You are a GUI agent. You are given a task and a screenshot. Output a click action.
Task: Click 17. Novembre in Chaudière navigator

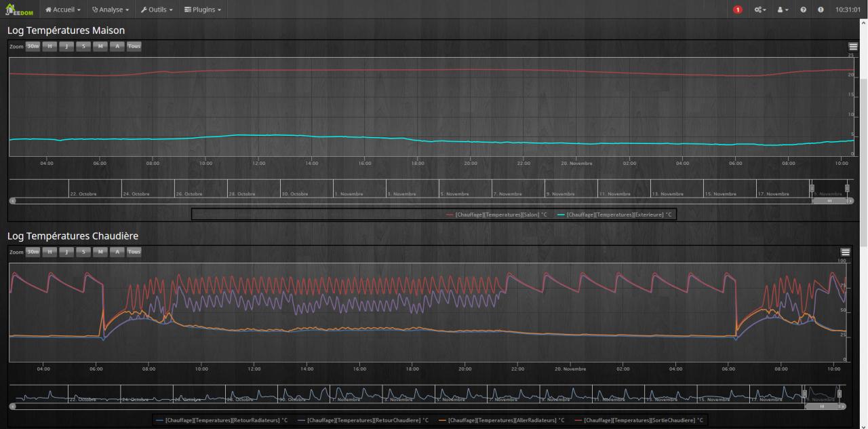click(x=766, y=399)
